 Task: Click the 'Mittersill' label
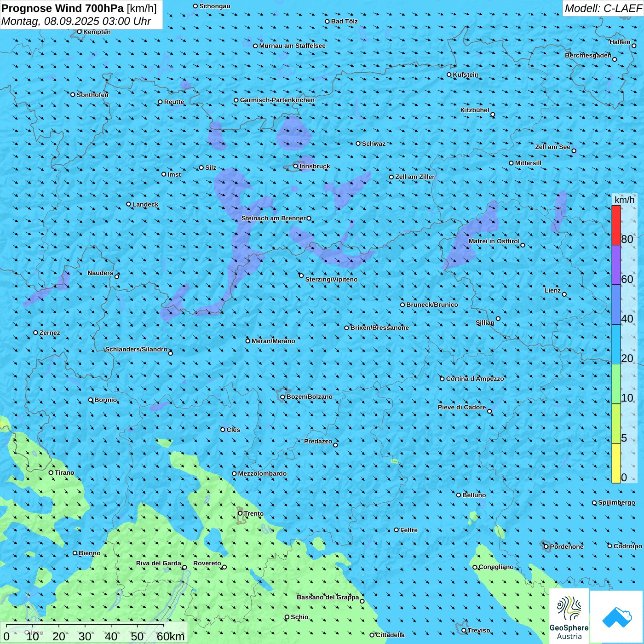[528, 163]
